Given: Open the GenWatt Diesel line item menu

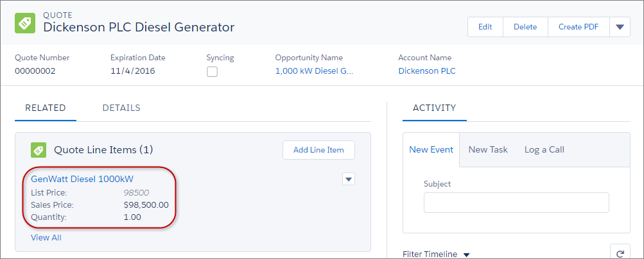Looking at the screenshot, I should (x=348, y=179).
